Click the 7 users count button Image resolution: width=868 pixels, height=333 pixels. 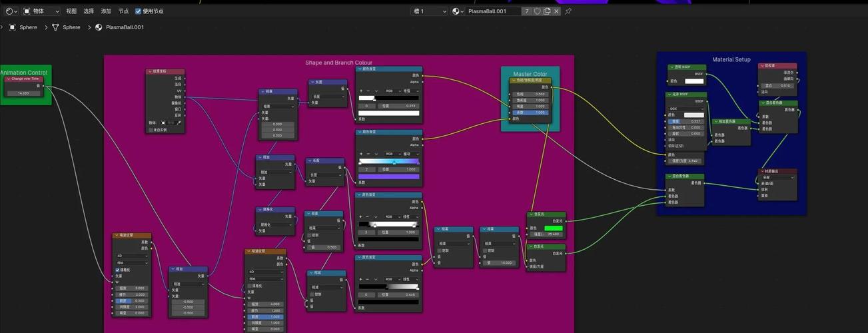click(x=527, y=11)
